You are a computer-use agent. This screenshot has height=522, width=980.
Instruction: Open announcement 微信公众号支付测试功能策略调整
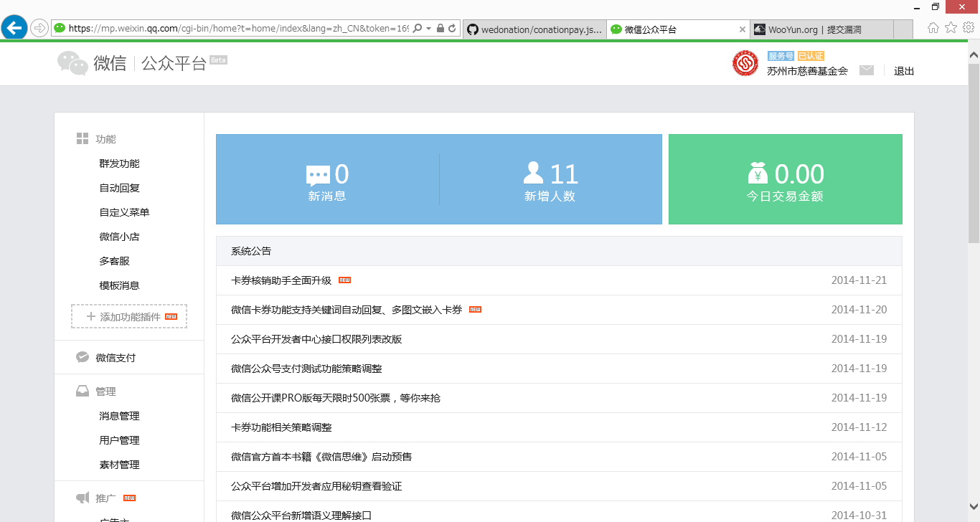[x=306, y=369]
